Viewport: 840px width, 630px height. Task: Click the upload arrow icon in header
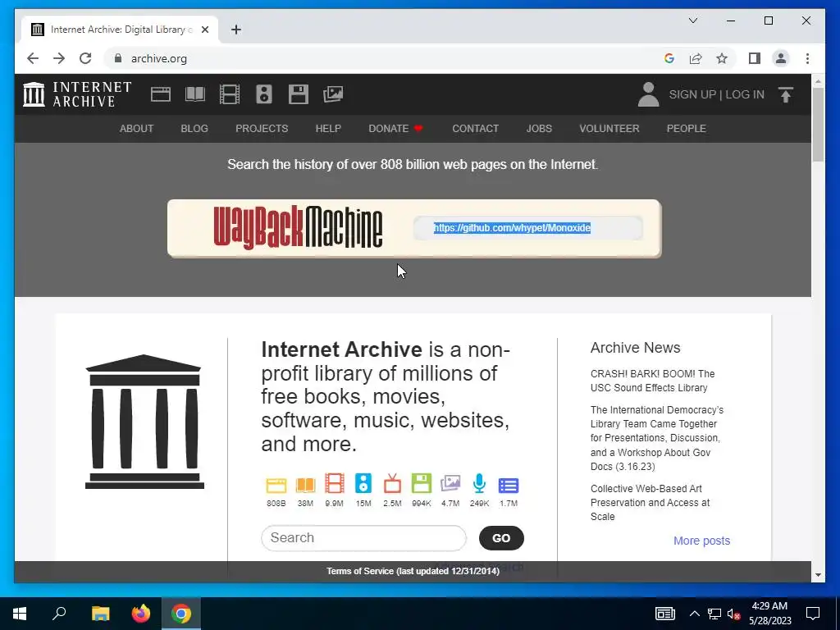[785, 95]
